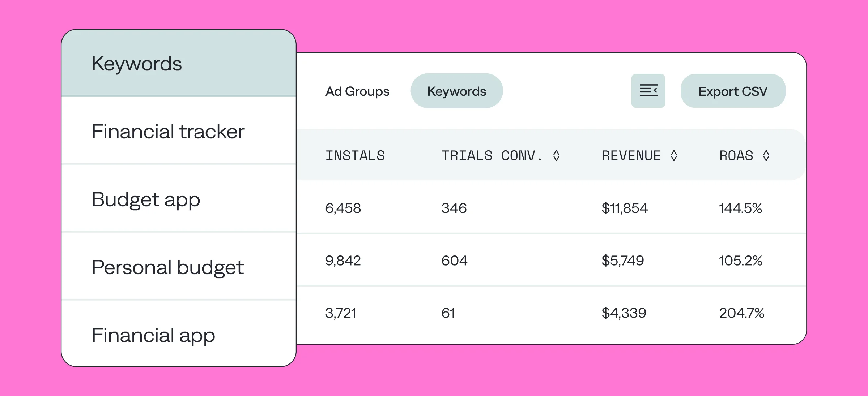Click the 604 trials conversion cell
Image resolution: width=868 pixels, height=396 pixels.
point(454,261)
